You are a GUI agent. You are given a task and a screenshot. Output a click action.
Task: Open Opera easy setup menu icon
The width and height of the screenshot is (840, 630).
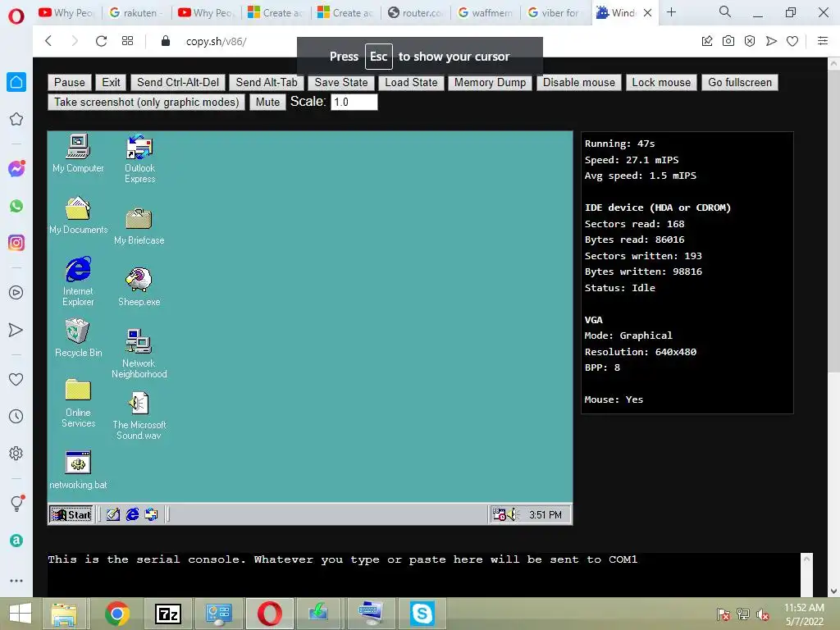(x=823, y=41)
